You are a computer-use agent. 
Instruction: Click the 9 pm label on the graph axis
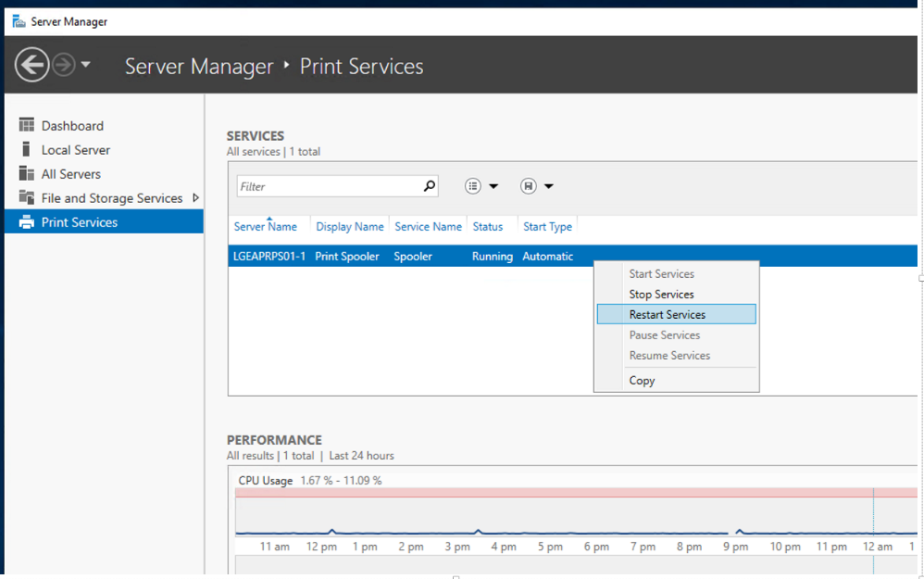point(735,547)
